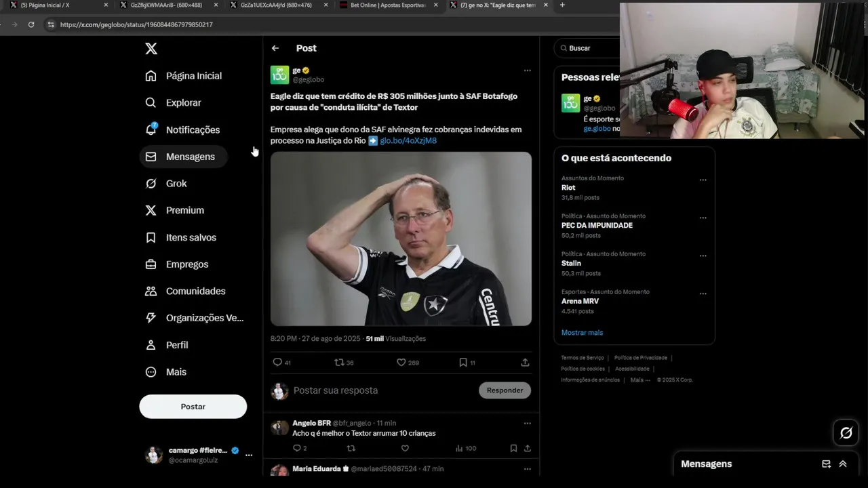The image size is (868, 488).
Task: Click floating Grok button
Action: [846, 432]
